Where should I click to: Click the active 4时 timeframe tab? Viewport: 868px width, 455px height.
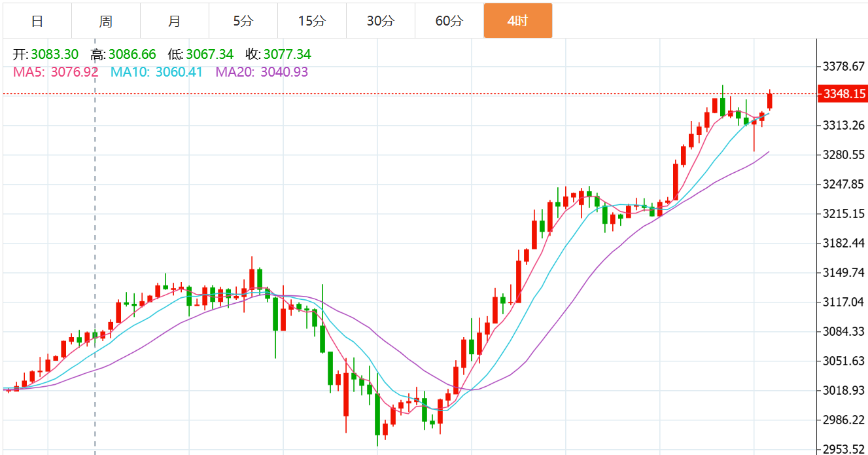point(518,21)
